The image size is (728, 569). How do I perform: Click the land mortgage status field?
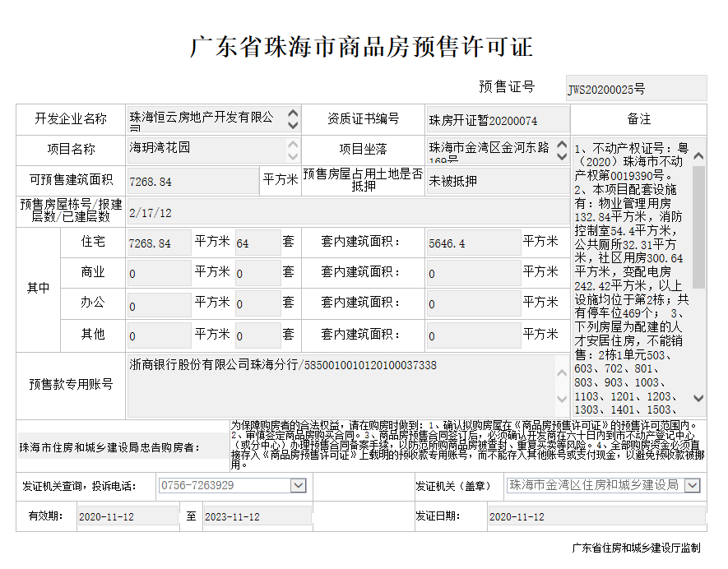tap(497, 181)
